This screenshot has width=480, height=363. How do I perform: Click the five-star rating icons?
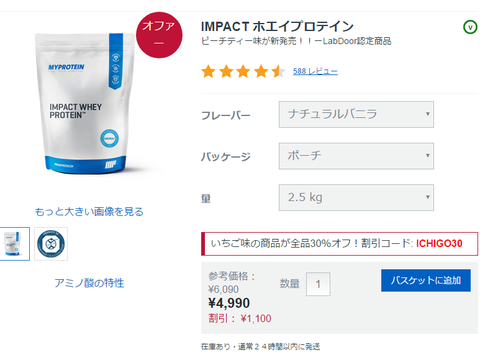pos(243,71)
